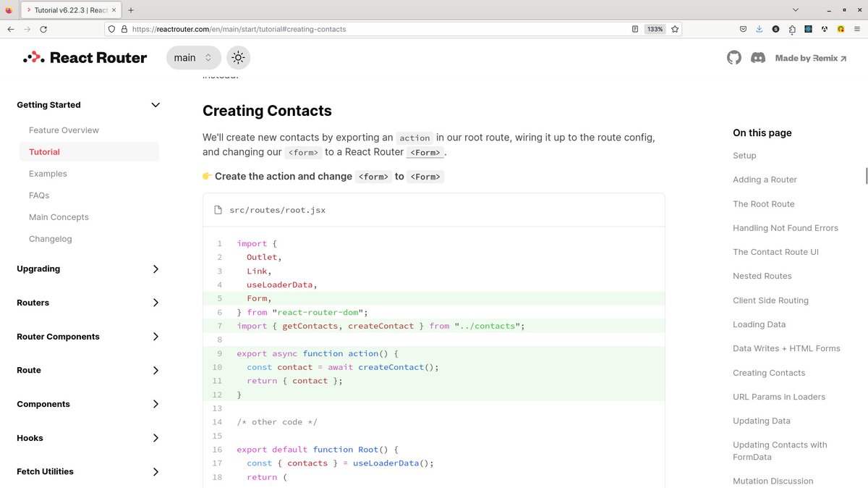
Task: Jump to The Contact Route UI
Action: click(775, 252)
